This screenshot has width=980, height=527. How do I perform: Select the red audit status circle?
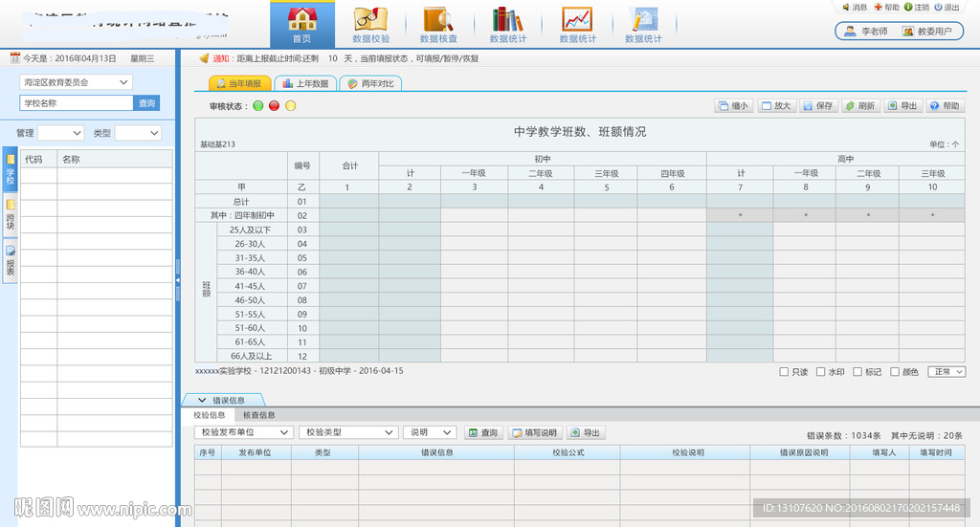pyautogui.click(x=275, y=106)
